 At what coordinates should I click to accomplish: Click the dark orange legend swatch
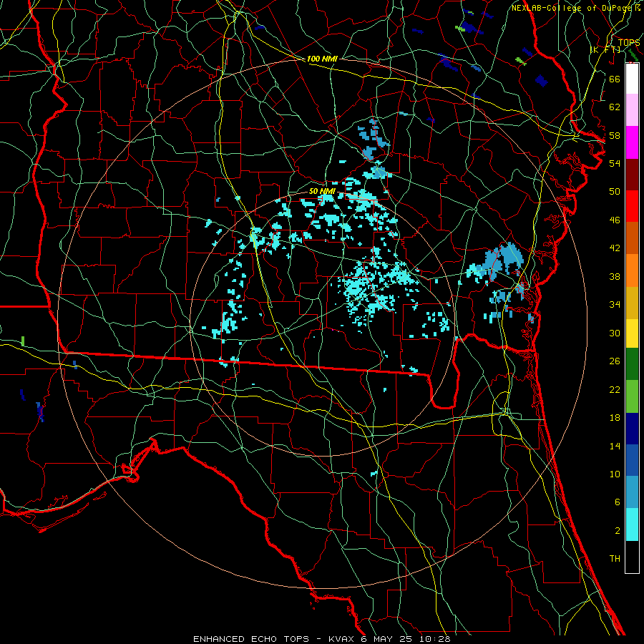coord(632,238)
